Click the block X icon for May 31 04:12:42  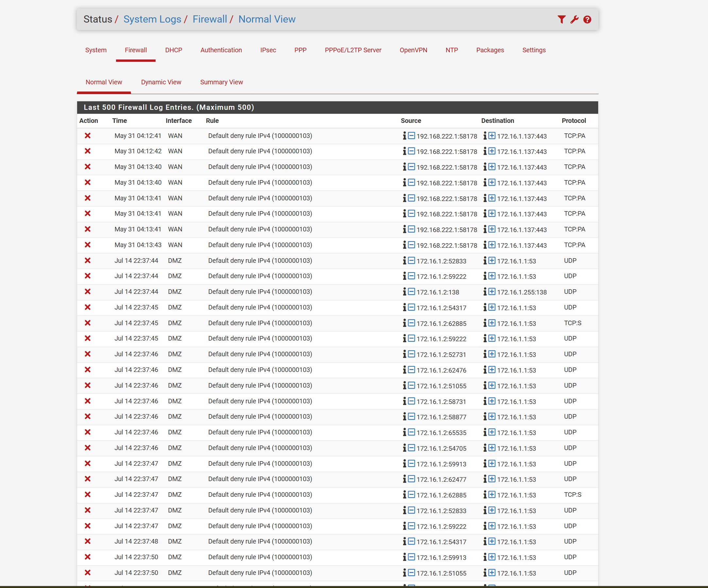(x=88, y=151)
